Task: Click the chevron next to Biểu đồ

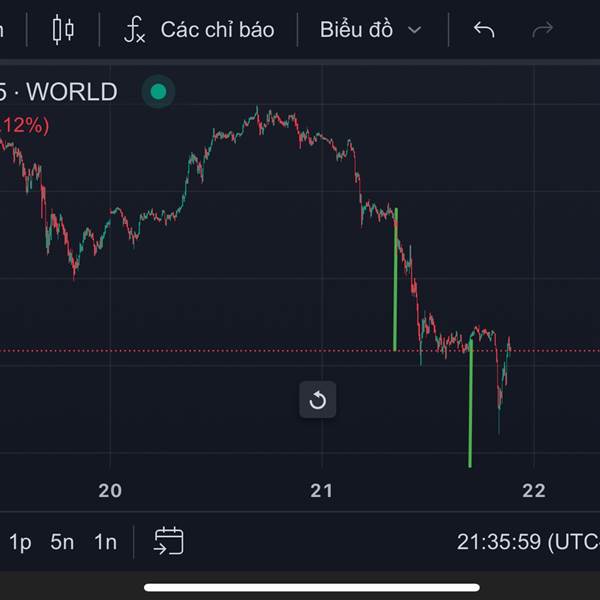Action: pos(415,30)
